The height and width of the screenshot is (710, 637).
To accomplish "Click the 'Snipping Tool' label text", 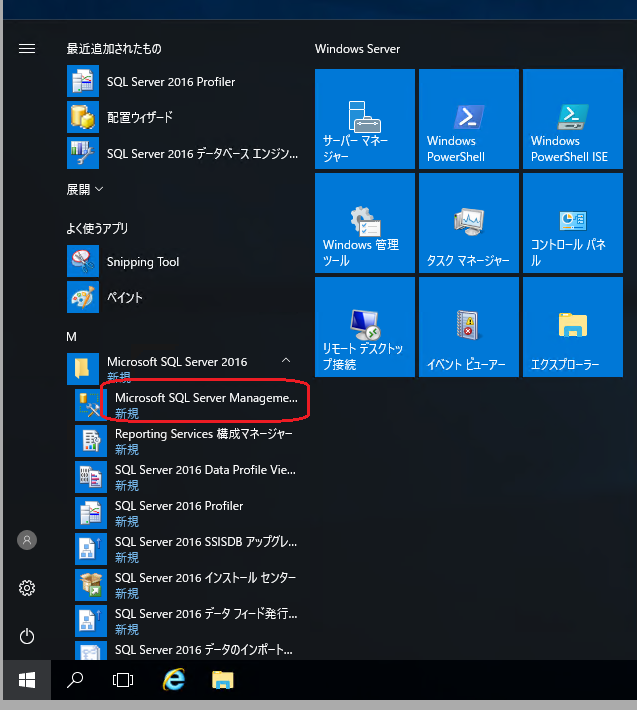I will (143, 262).
